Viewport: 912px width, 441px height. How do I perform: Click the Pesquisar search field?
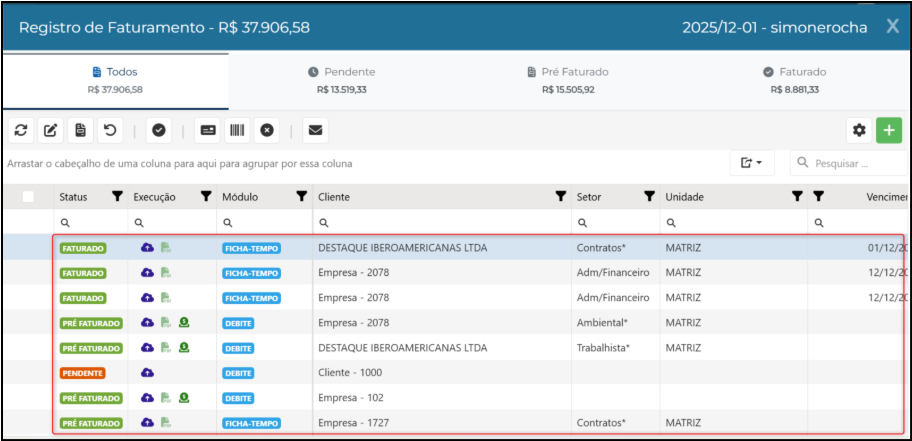pos(850,163)
